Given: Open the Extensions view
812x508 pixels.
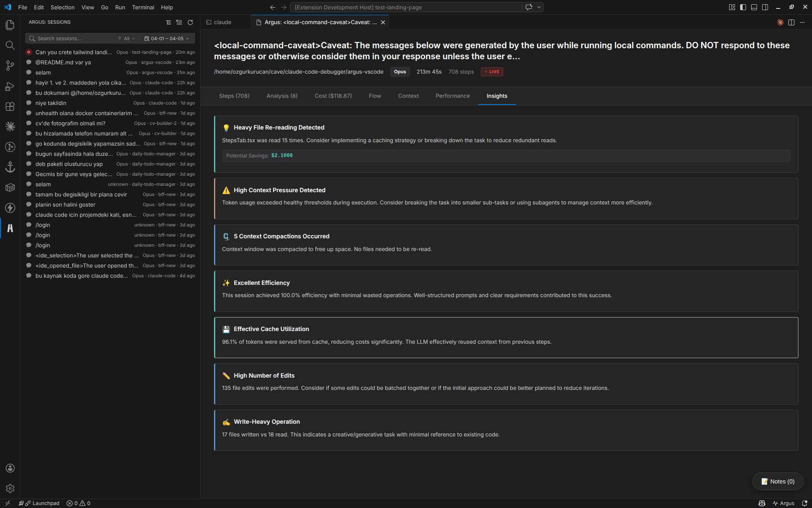Looking at the screenshot, I should coord(10,106).
